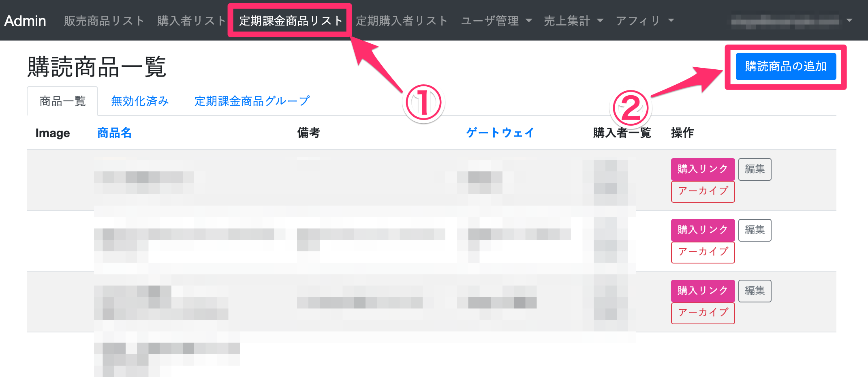Expand the アフィリ dropdown
The image size is (868, 377).
pos(645,21)
